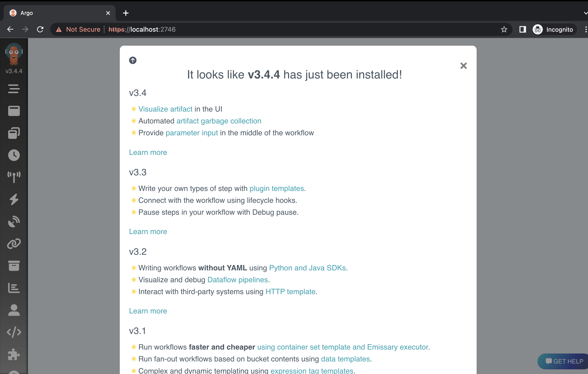
Task: Toggle the sidebar with the hamburger icon
Action: coord(14,89)
